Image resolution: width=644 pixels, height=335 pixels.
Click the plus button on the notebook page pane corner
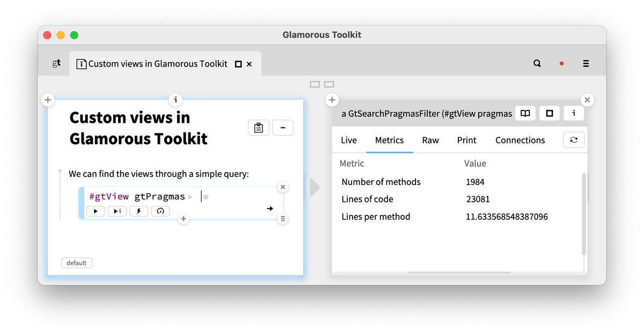(x=48, y=100)
